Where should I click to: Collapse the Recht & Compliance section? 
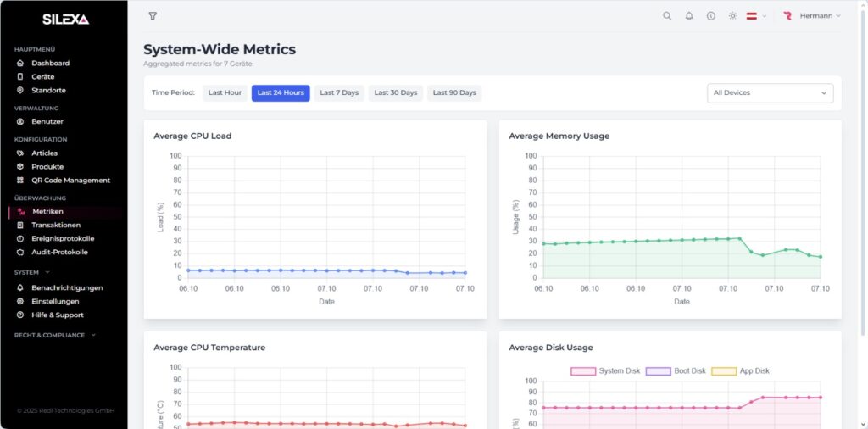(54, 335)
